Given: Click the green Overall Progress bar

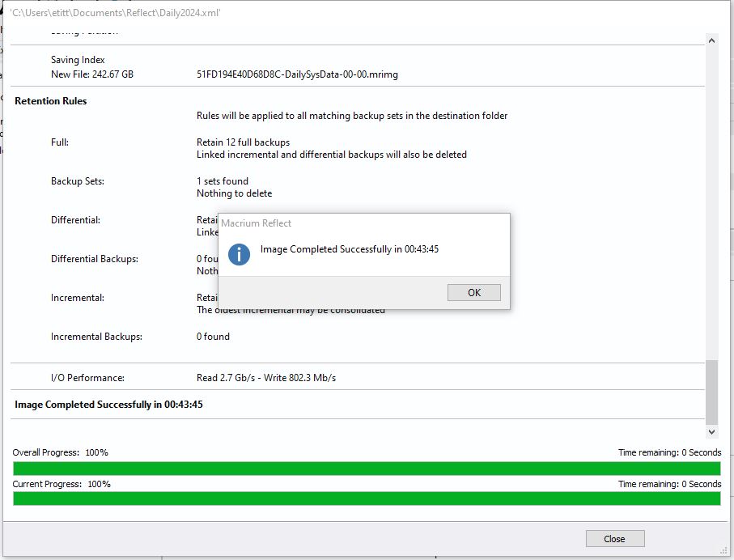Looking at the screenshot, I should [x=367, y=469].
